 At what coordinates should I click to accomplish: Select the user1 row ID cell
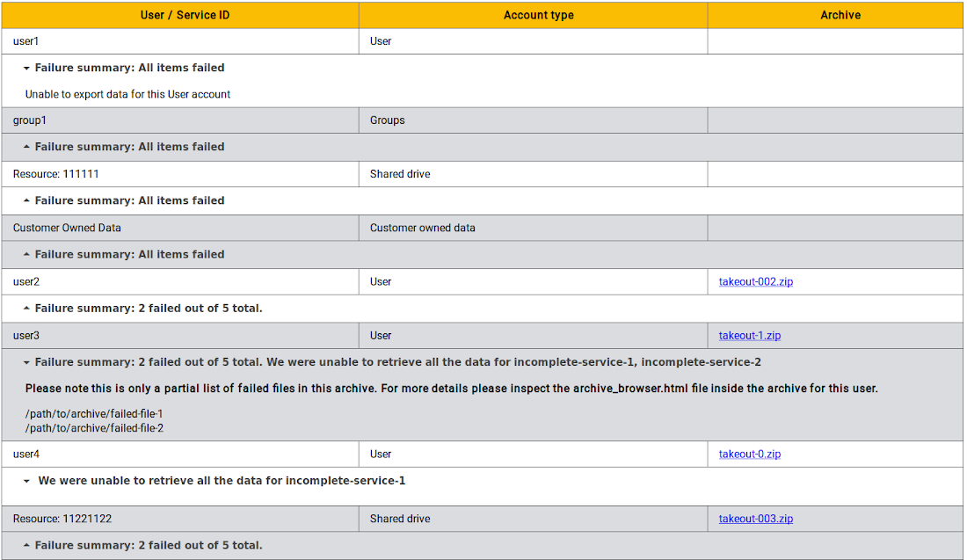pos(26,41)
